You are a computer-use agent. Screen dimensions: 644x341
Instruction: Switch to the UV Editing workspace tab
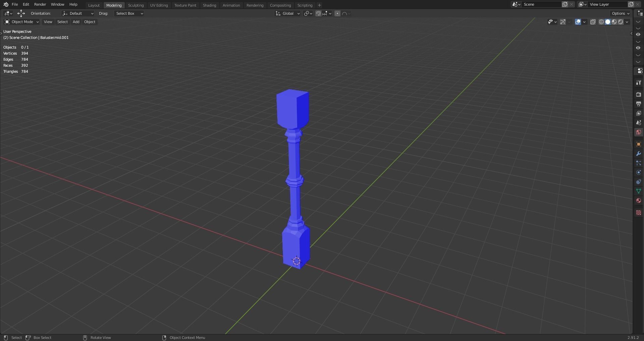159,5
